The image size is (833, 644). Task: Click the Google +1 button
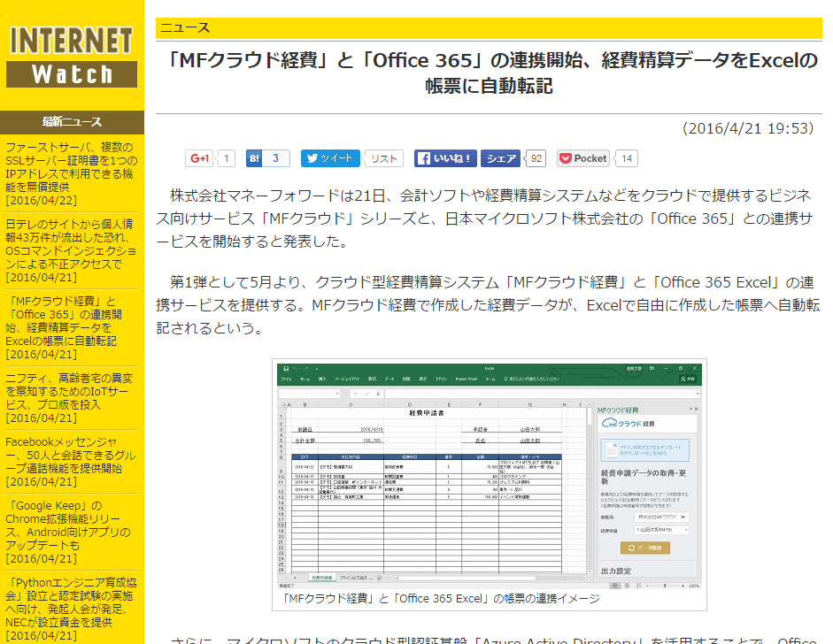(199, 158)
